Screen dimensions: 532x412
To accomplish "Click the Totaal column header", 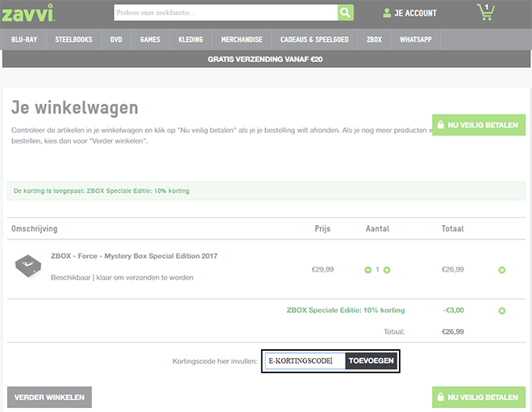I will pos(453,229).
